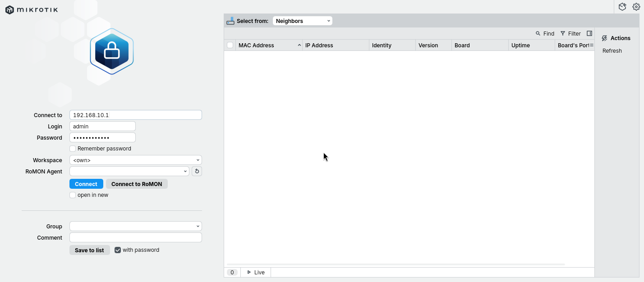
Task: Open the Neighbors source dropdown
Action: tap(302, 21)
